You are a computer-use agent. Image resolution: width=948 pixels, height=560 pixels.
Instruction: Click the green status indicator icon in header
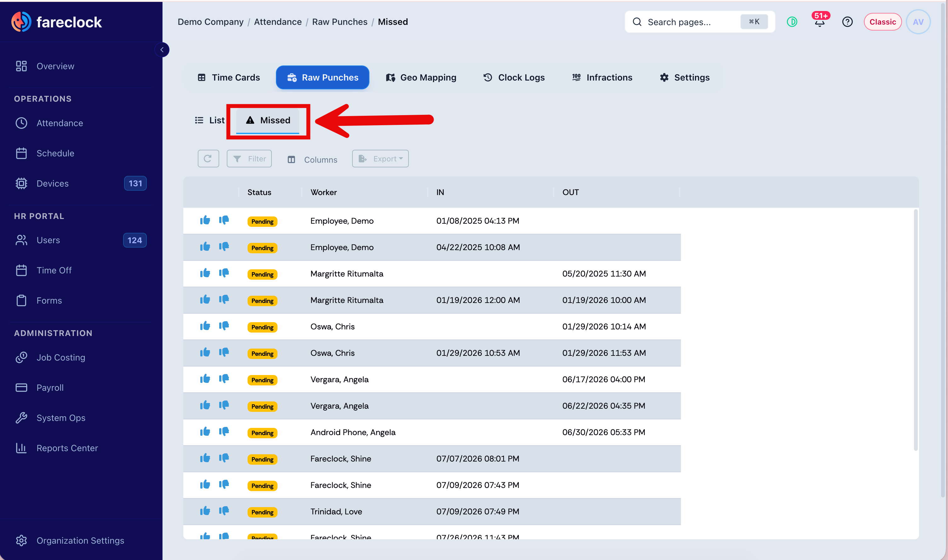click(x=792, y=22)
